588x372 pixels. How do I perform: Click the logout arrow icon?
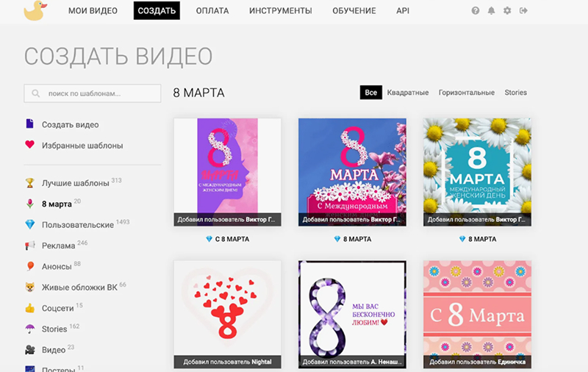click(x=523, y=10)
